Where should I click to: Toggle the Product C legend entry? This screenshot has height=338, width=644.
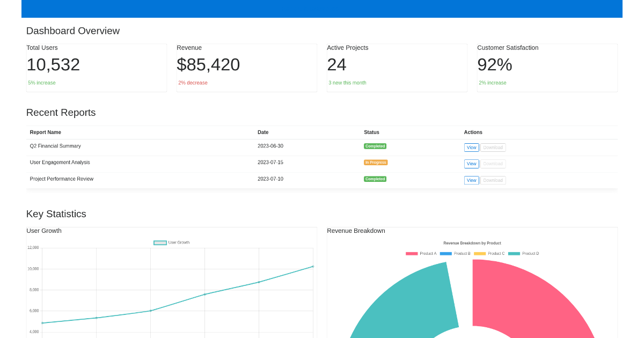pos(490,253)
